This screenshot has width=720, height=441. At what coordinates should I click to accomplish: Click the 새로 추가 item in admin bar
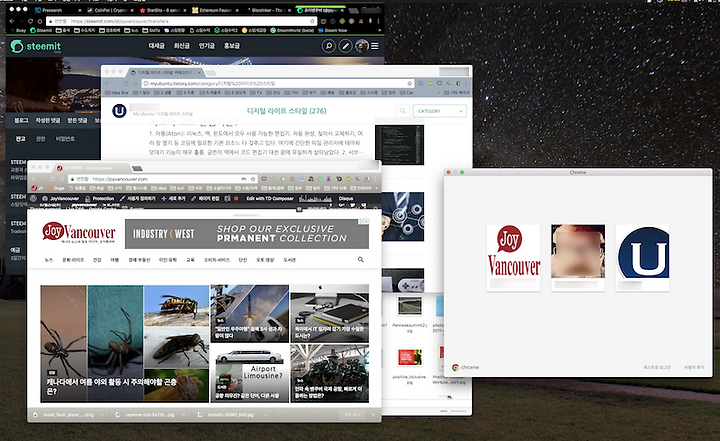pos(173,198)
